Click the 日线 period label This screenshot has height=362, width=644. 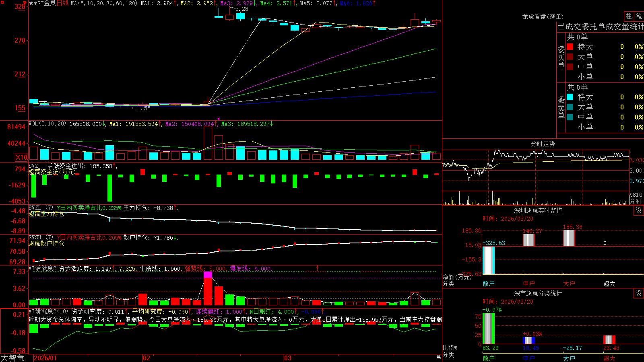[62, 3]
